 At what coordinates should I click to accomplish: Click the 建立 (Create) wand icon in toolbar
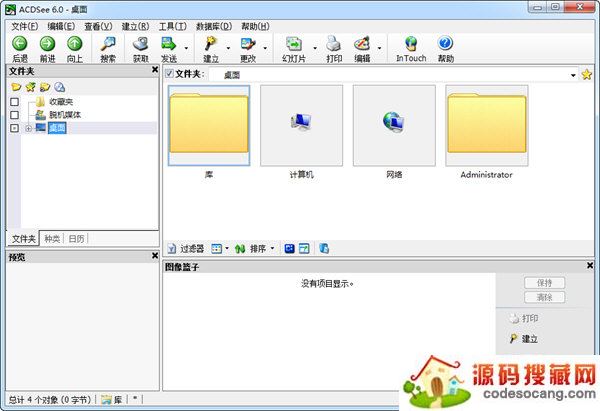tap(210, 44)
